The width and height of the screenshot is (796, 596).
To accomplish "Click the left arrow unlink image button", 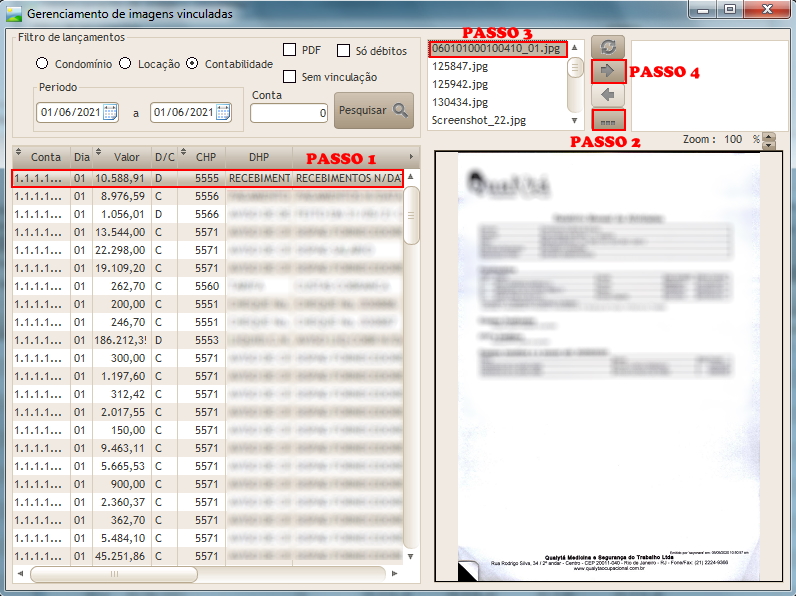I will pos(609,95).
